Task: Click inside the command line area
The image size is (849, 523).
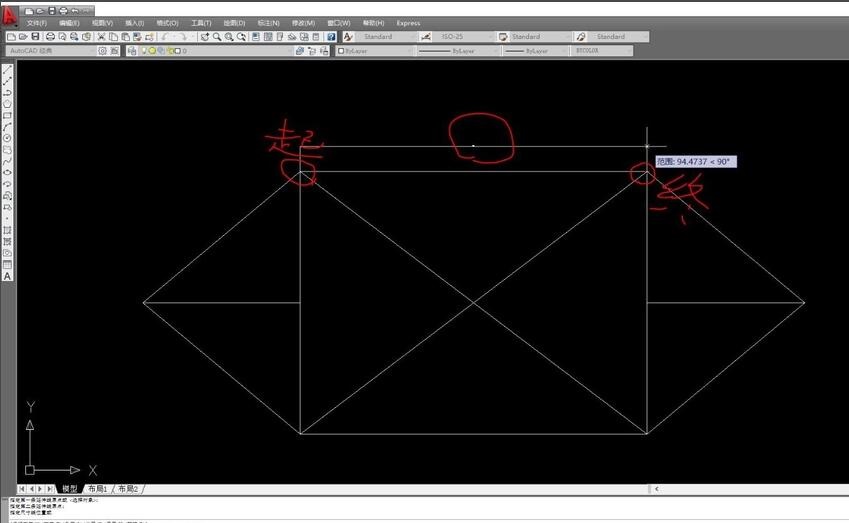Action: 428,509
